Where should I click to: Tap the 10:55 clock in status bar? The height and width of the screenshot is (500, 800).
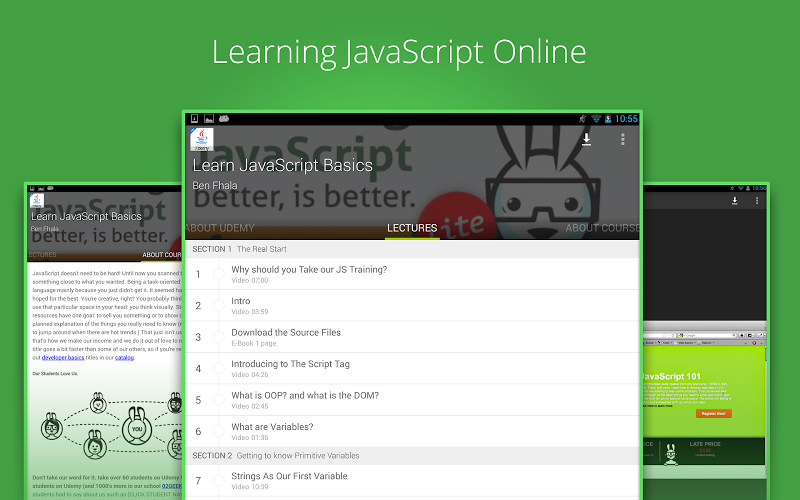tap(626, 119)
